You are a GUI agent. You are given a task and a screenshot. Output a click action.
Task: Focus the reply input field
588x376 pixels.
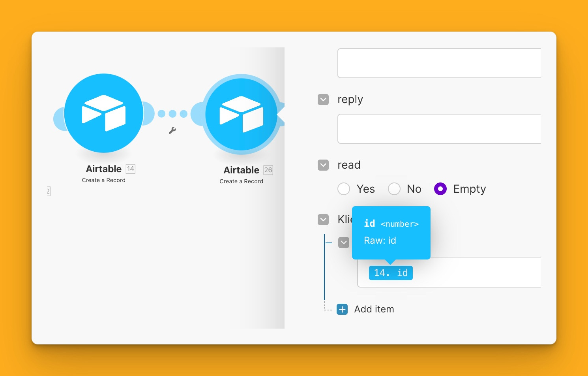pyautogui.click(x=439, y=129)
